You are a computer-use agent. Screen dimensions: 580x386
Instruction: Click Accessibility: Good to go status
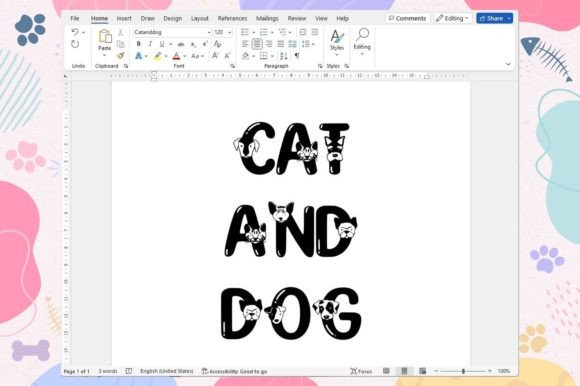tap(235, 371)
